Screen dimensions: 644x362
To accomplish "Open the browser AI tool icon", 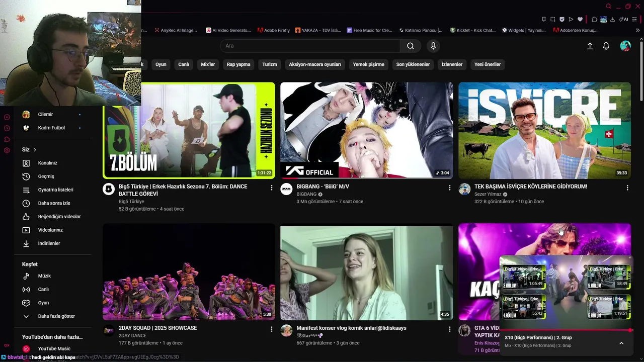I will pyautogui.click(x=623, y=19).
